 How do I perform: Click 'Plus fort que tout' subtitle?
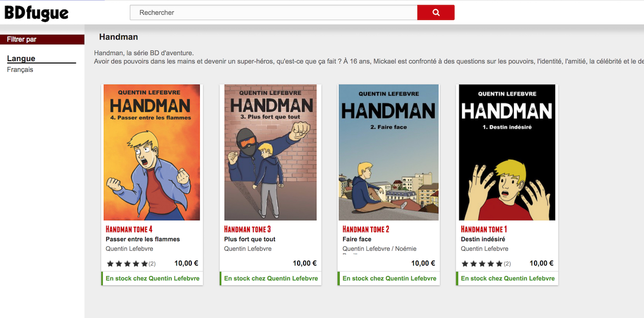click(x=250, y=239)
